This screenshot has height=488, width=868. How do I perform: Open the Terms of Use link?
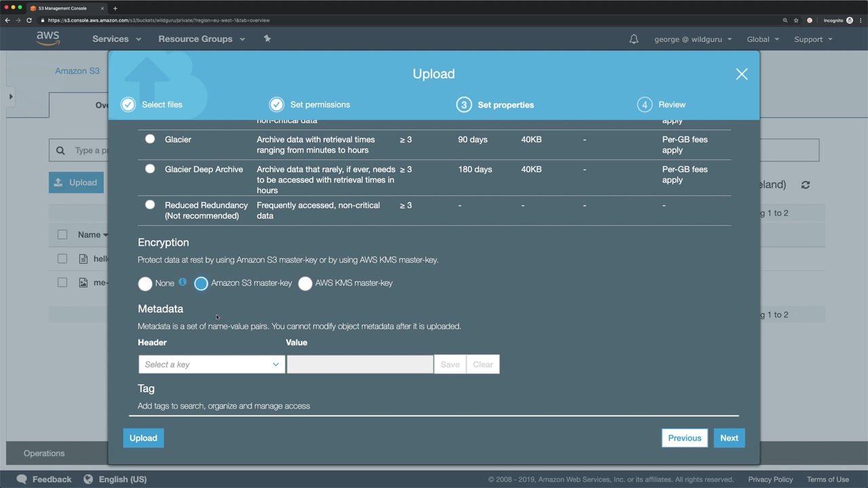[x=828, y=479]
